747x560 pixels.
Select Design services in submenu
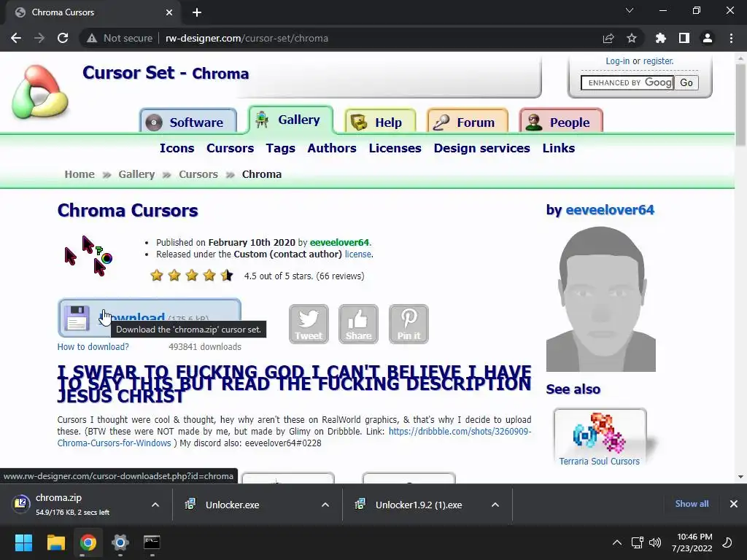481,148
